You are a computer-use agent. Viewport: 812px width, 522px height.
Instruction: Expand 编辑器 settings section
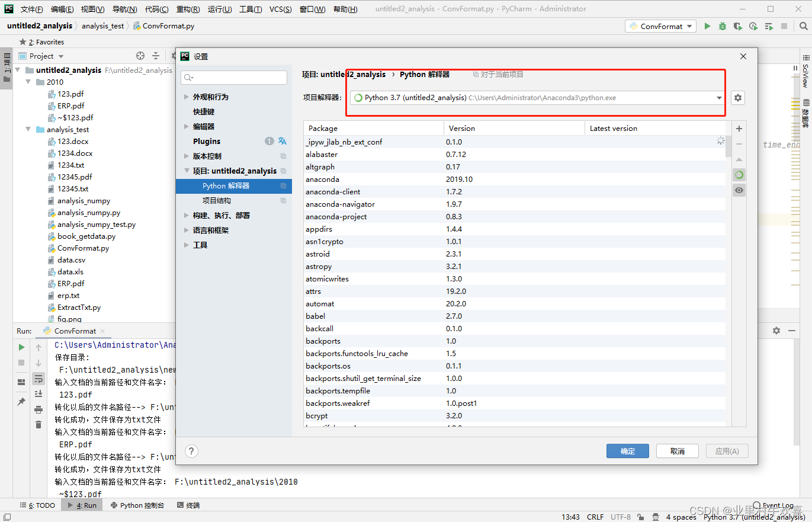point(187,126)
